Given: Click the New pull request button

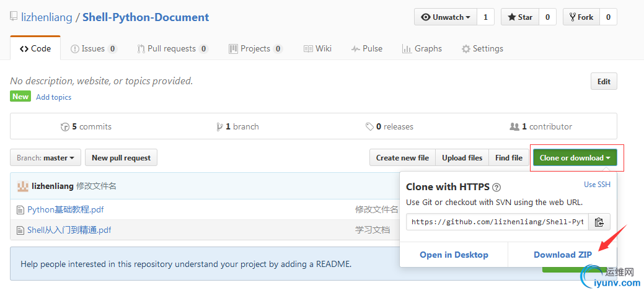Looking at the screenshot, I should pyautogui.click(x=121, y=157).
